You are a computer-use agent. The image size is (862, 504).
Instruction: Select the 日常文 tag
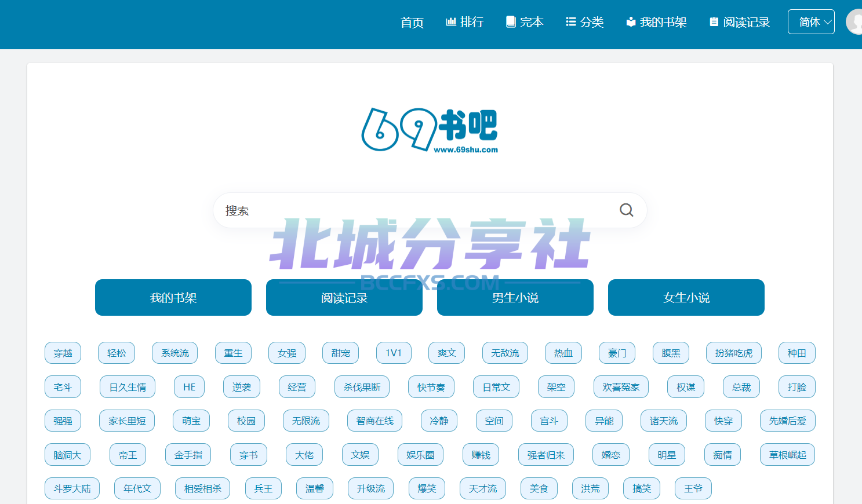496,387
